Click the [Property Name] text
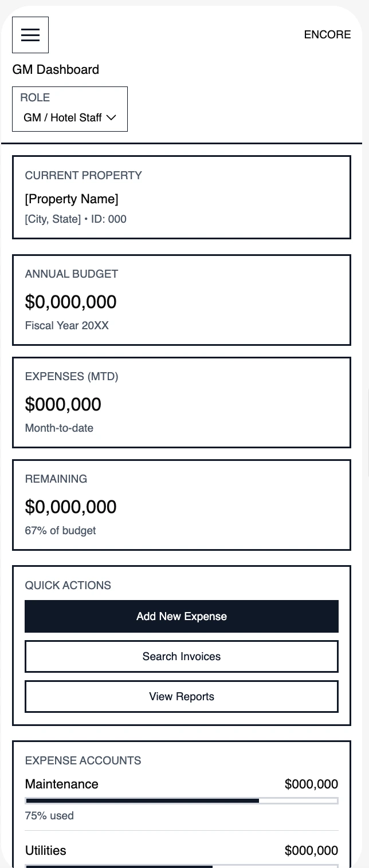 point(72,199)
